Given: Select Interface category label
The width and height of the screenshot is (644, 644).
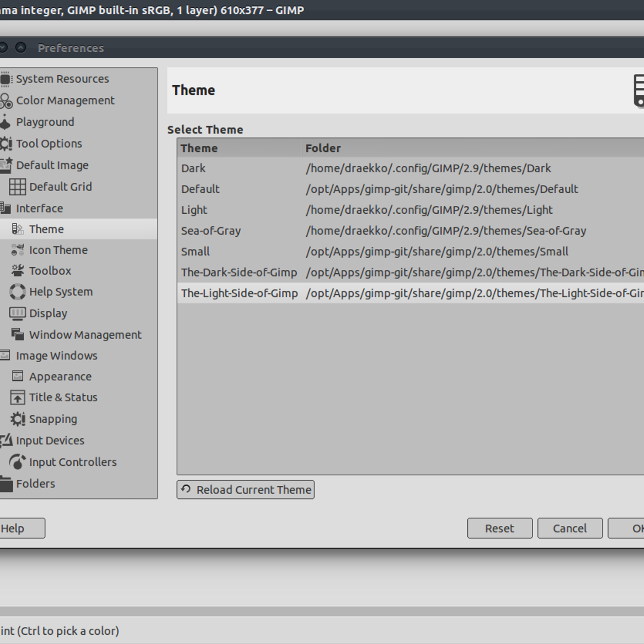Looking at the screenshot, I should click(39, 208).
